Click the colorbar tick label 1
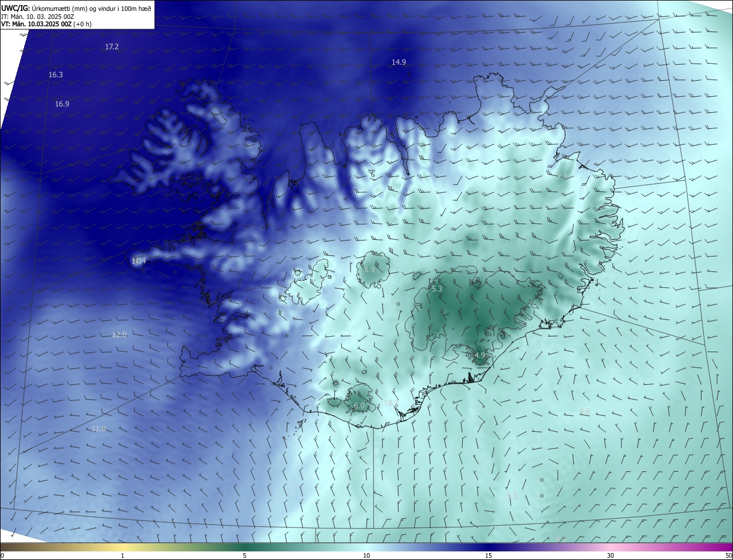This screenshot has height=560, width=733. [x=123, y=556]
